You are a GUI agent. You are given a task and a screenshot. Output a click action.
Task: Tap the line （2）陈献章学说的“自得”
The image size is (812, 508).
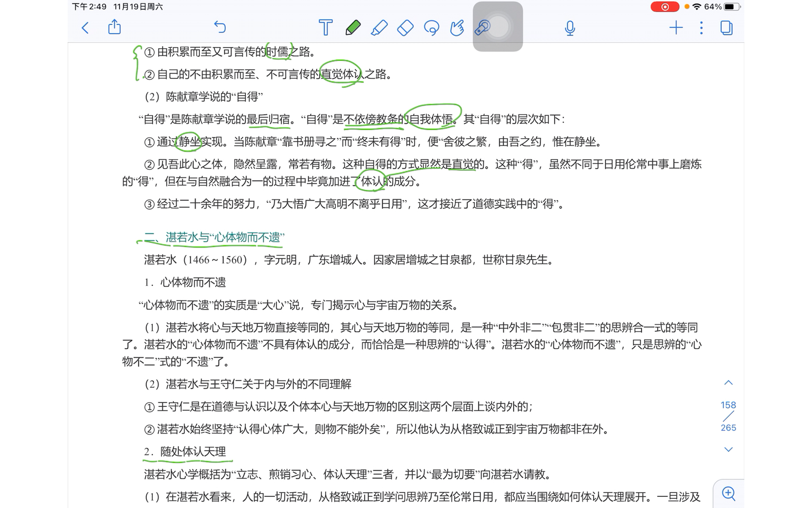coord(204,96)
